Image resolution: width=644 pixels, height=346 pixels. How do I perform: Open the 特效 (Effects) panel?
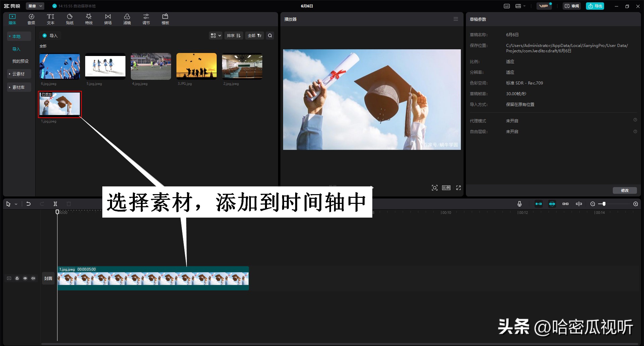(x=89, y=18)
